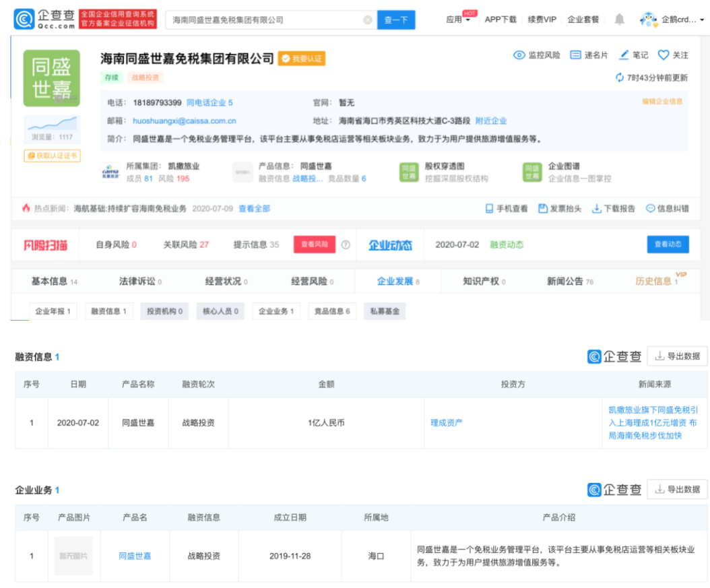
Task: Click 编辑企业信息 link
Action: click(x=662, y=102)
